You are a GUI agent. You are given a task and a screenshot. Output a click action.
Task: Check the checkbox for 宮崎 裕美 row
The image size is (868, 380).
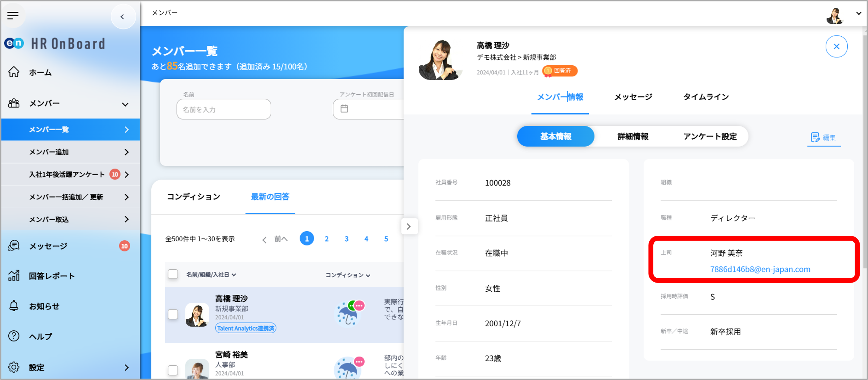pyautogui.click(x=173, y=370)
